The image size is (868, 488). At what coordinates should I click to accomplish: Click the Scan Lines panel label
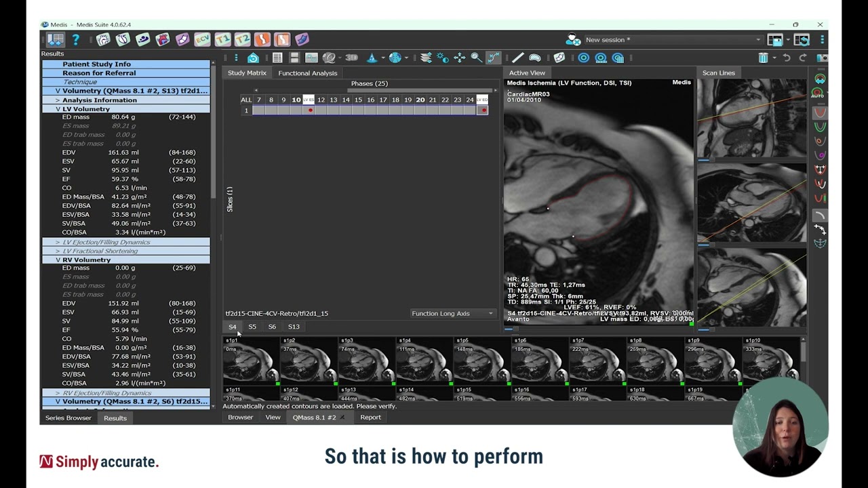point(718,73)
